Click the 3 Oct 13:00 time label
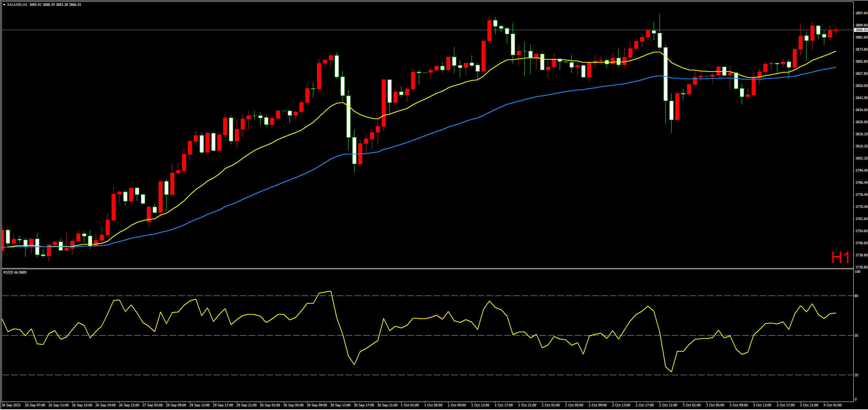The width and height of the screenshot is (868, 410). (x=762, y=405)
